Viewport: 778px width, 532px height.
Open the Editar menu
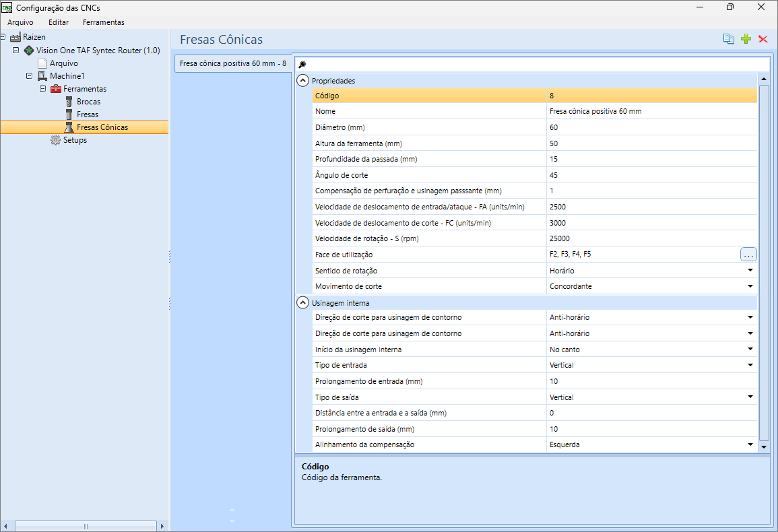tap(59, 22)
